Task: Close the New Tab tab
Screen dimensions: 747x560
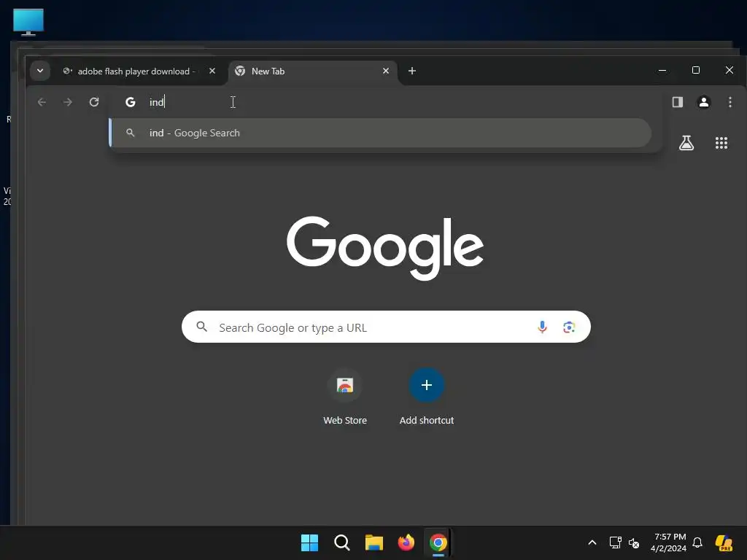Action: (386, 71)
